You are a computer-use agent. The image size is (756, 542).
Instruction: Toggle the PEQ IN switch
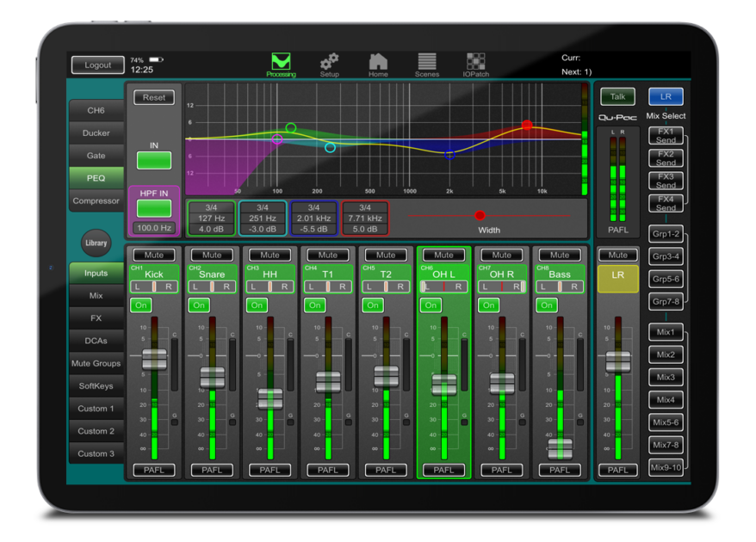153,160
